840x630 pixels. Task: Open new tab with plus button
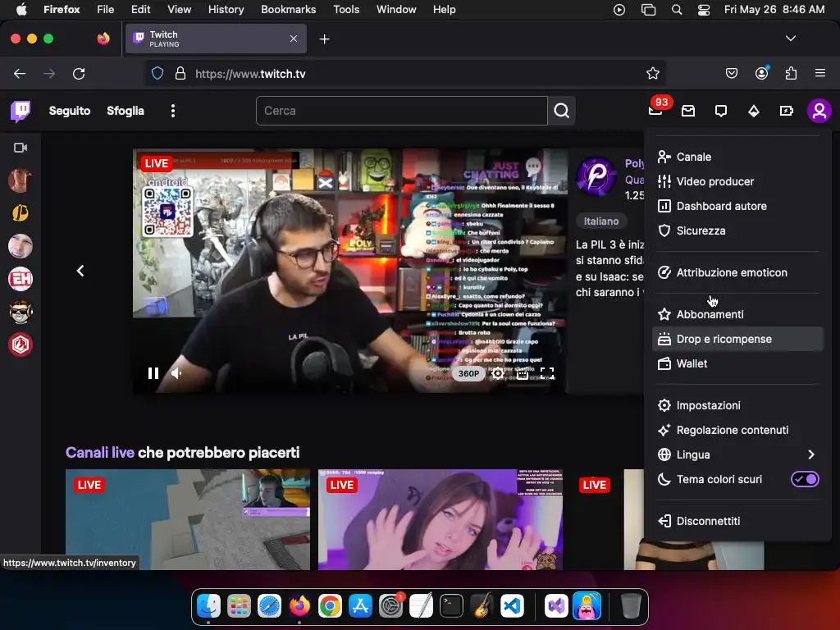(324, 39)
